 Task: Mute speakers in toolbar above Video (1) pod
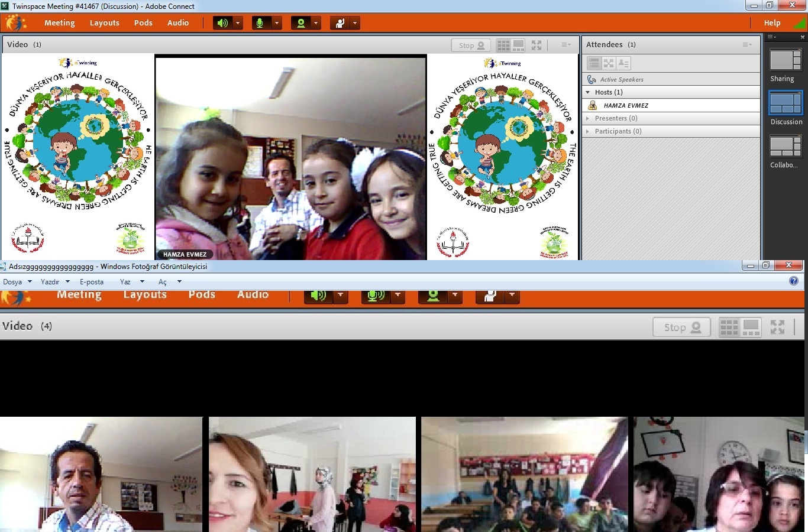click(x=222, y=23)
